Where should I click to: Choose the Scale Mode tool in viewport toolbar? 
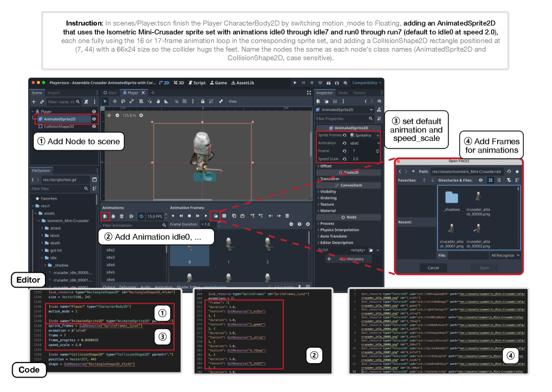(x=132, y=101)
